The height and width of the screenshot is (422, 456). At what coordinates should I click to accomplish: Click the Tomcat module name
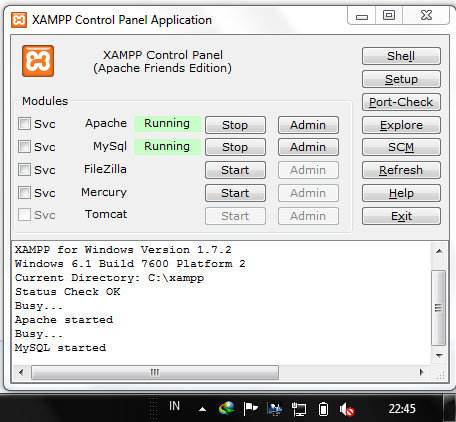coord(106,214)
